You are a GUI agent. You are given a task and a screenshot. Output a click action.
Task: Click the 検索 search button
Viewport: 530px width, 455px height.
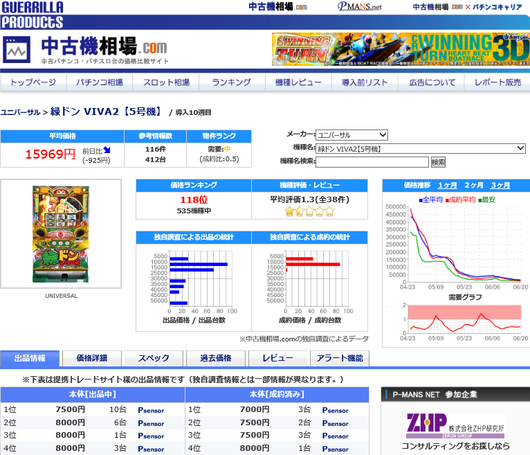coord(438,162)
